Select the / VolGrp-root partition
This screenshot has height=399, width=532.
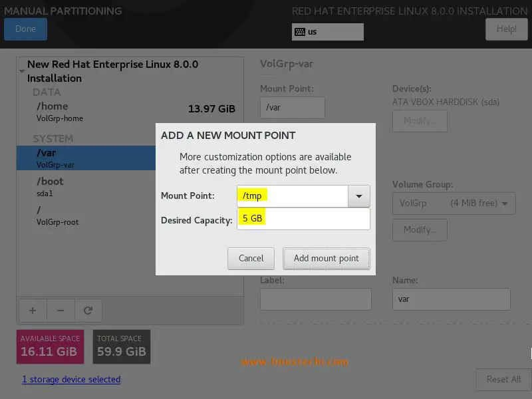(x=86, y=215)
